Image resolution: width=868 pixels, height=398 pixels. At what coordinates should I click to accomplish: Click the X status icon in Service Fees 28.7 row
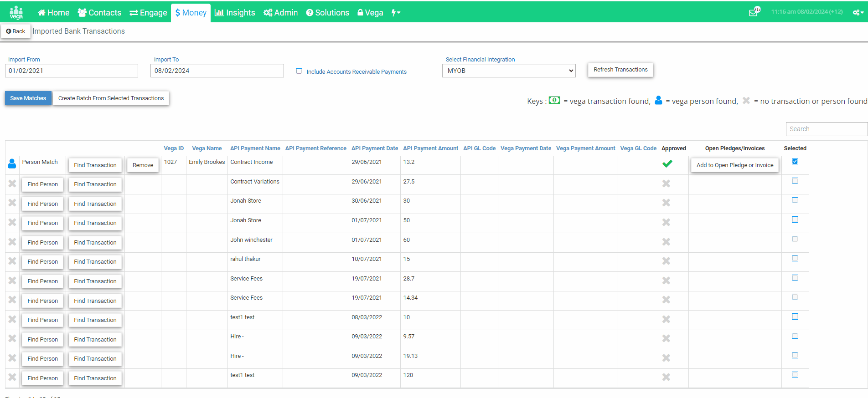coord(12,281)
